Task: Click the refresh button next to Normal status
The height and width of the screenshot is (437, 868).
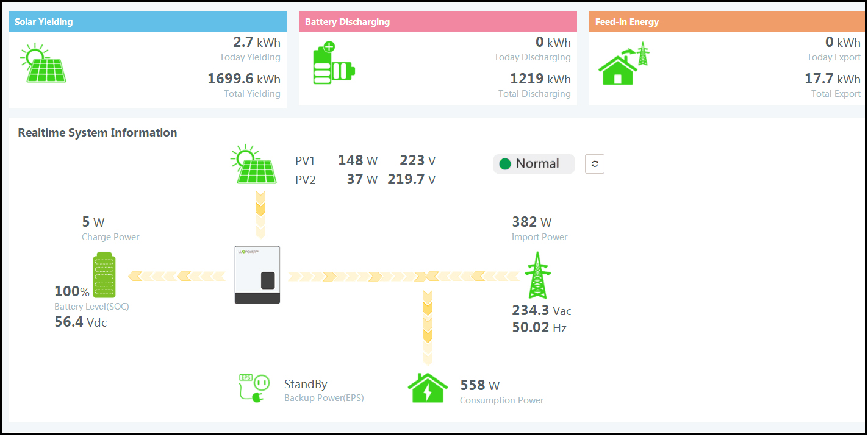Action: click(594, 164)
